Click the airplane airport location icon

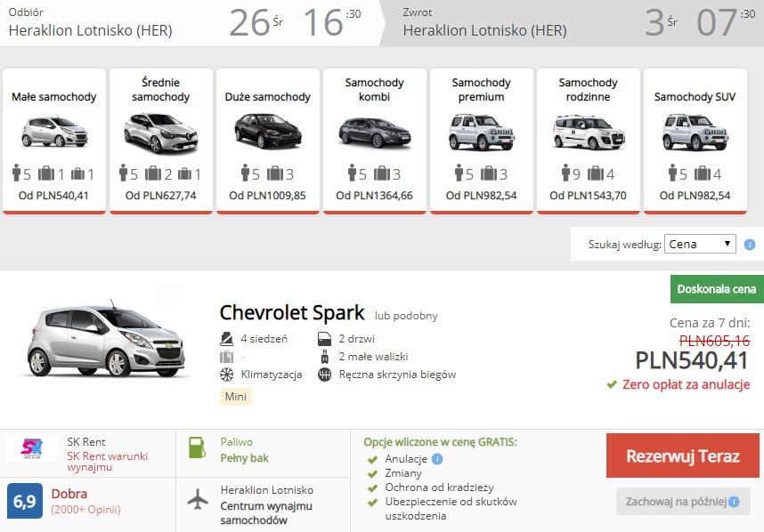(x=198, y=500)
